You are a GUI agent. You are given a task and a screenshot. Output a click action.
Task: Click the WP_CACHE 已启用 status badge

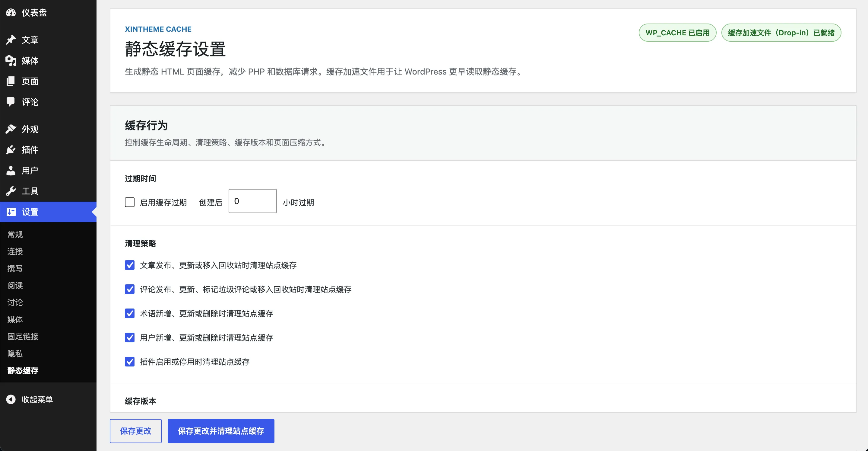(678, 33)
